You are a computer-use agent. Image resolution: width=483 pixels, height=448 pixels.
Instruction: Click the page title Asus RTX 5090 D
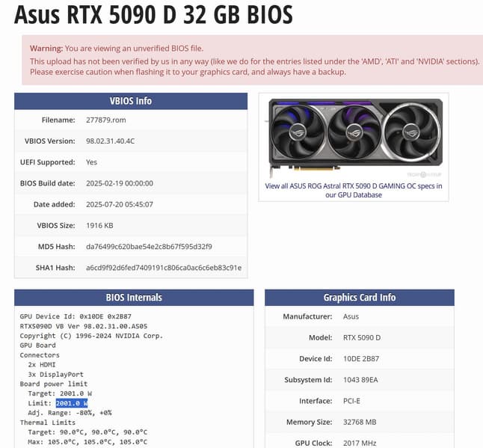pyautogui.click(x=154, y=14)
